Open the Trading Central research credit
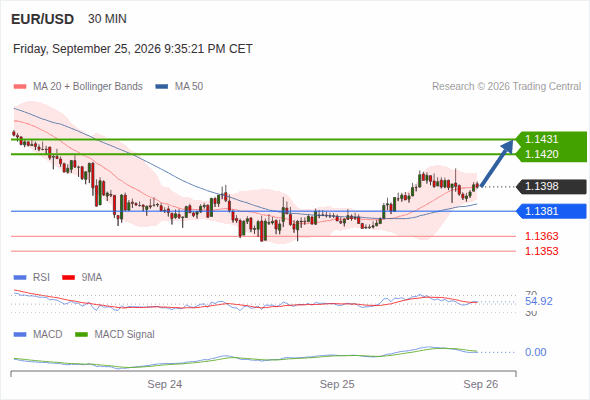Image resolution: width=590 pixels, height=400 pixels. point(506,87)
